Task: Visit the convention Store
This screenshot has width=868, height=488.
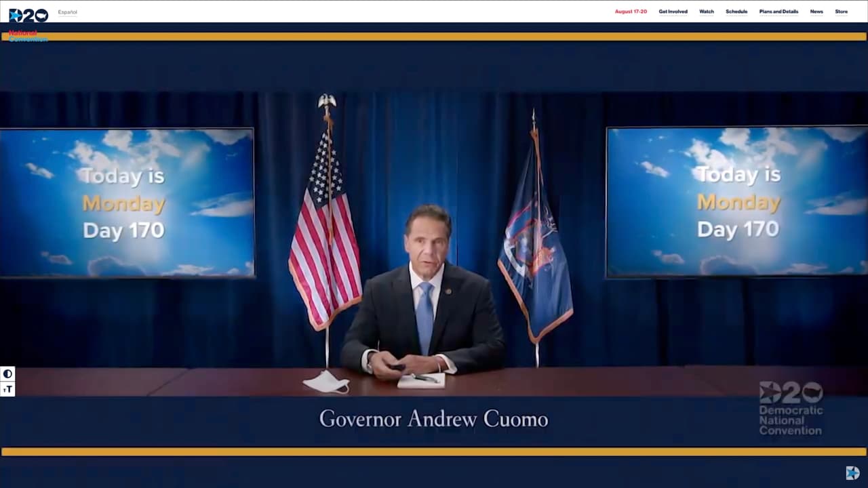Action: coord(841,12)
